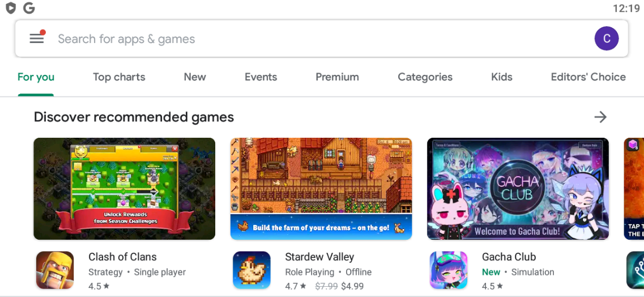Open the Events tab
Viewport: 644px width, 297px height.
coord(261,77)
